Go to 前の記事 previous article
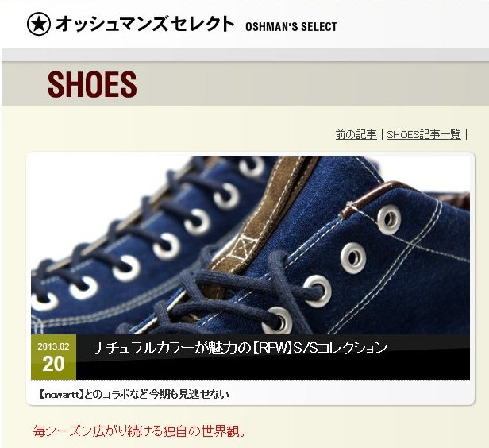Viewport: 489px width, 448px height. pyautogui.click(x=356, y=135)
